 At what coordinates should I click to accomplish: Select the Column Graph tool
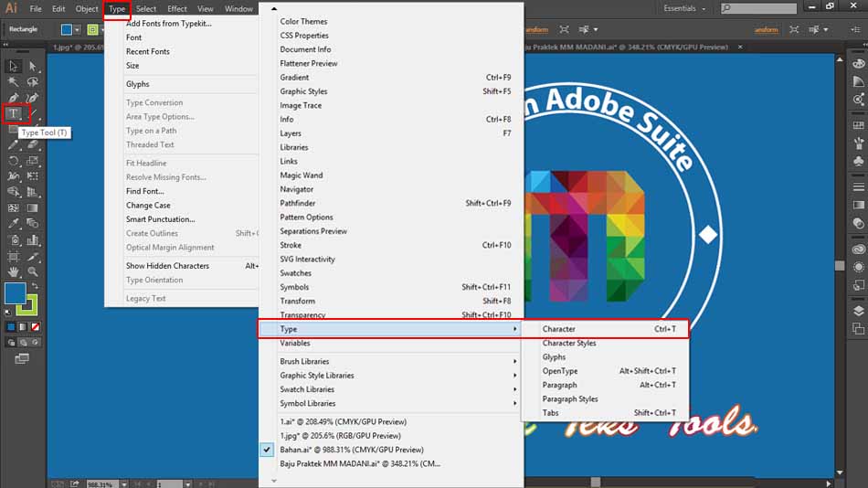pos(33,239)
